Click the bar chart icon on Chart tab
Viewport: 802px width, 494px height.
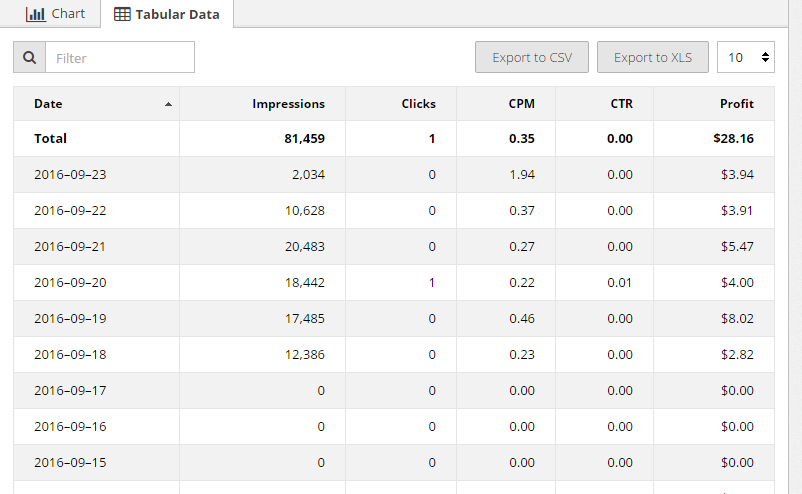35,14
